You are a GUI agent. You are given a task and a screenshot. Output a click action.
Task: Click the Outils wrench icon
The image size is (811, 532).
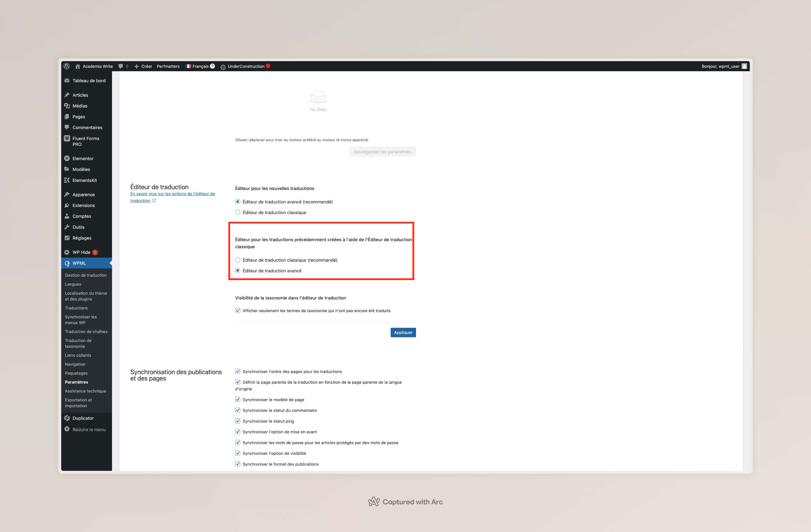67,227
